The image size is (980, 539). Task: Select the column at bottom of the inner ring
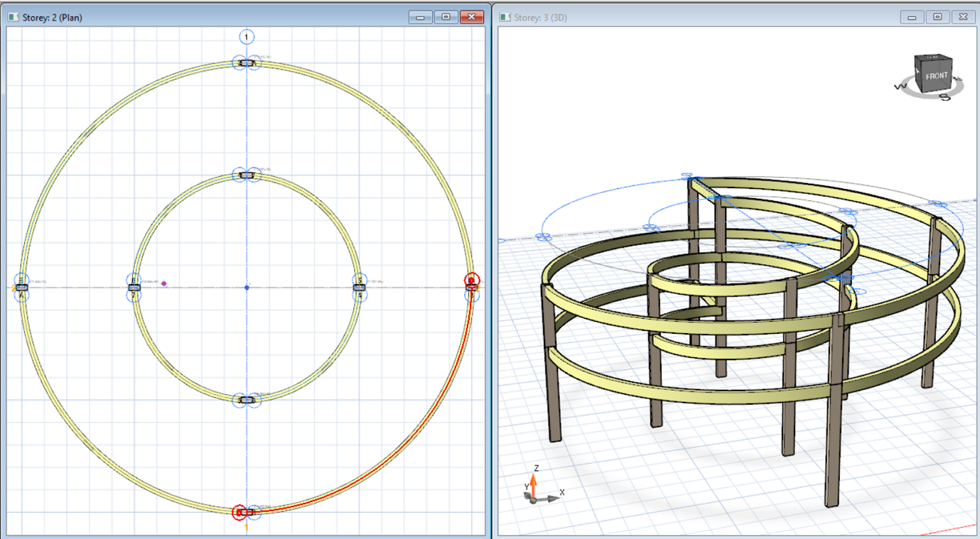coord(247,401)
